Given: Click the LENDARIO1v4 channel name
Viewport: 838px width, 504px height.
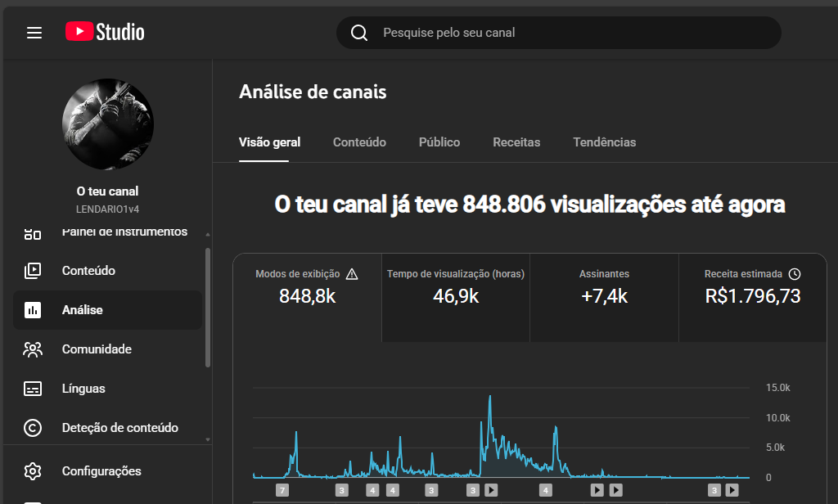Looking at the screenshot, I should [x=107, y=209].
